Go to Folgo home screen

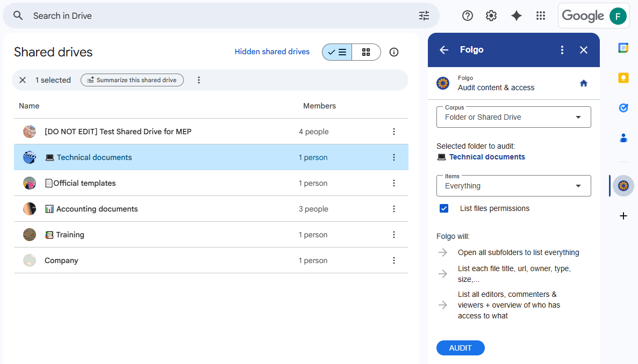click(x=584, y=83)
